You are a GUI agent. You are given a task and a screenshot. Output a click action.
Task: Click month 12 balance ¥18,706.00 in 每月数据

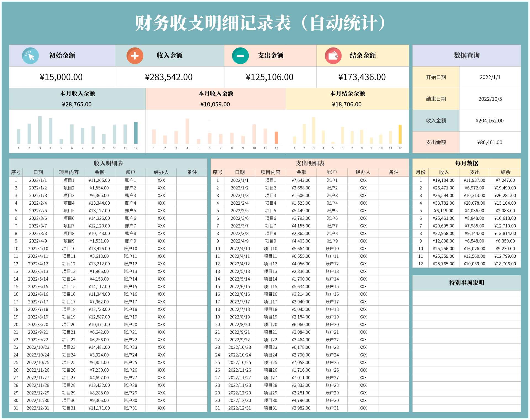(x=505, y=264)
